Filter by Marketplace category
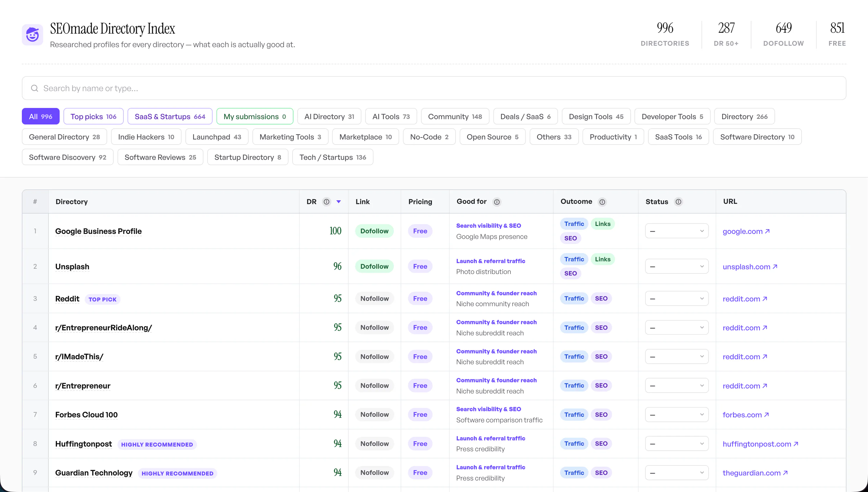 pyautogui.click(x=366, y=137)
